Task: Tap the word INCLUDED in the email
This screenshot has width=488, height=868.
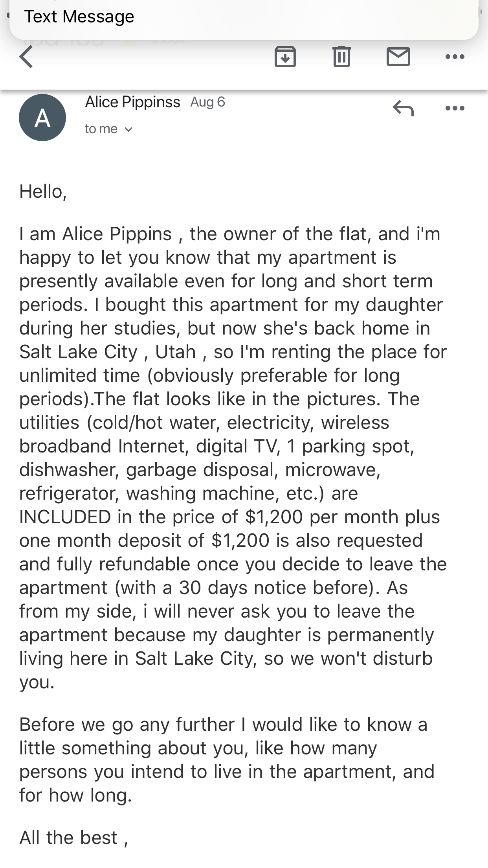Action: (65, 517)
